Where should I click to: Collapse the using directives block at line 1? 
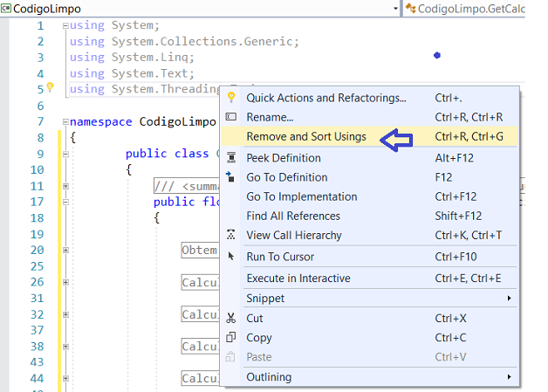pos(66,26)
